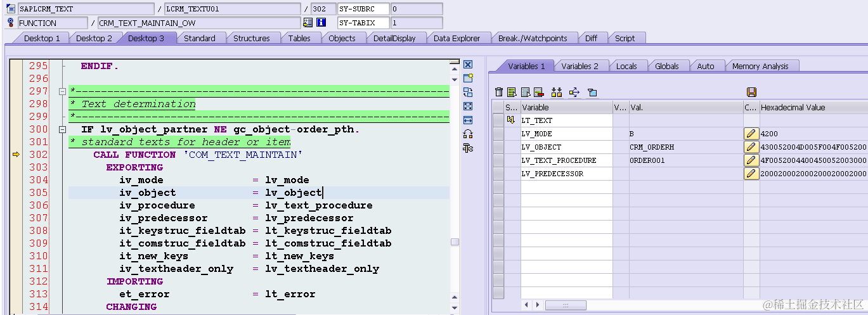Click the Variable column header
The height and width of the screenshot is (315, 868).
(566, 107)
